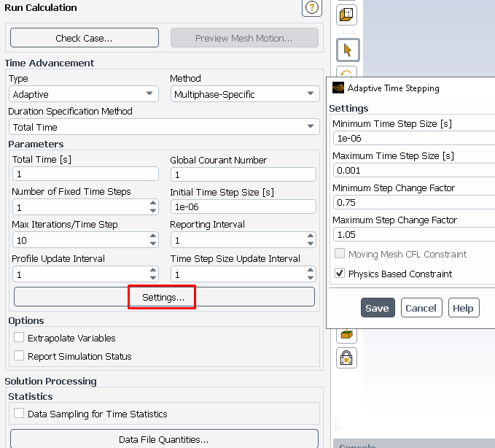
Task: Open Help for Adaptive Time Stepping
Action: [464, 308]
